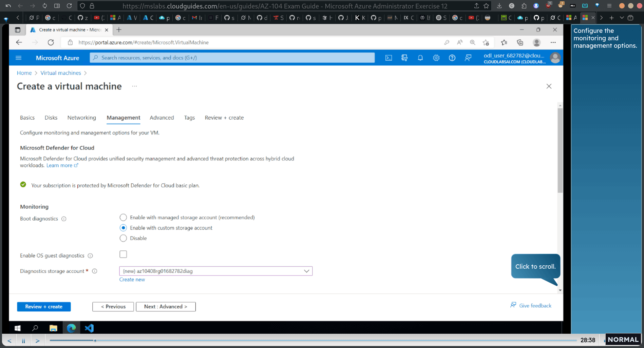Image resolution: width=644 pixels, height=348 pixels.
Task: Open the Azure feedback icon in the header
Action: [468, 58]
